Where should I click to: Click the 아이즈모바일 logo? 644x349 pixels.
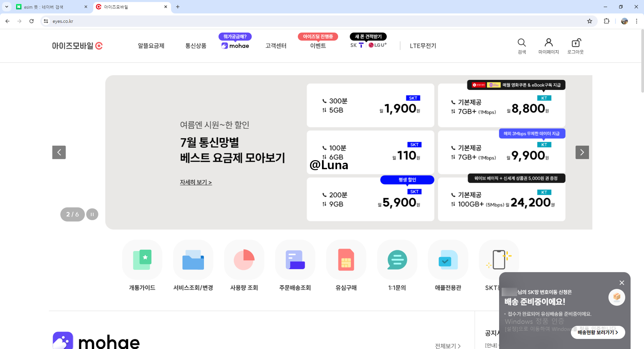pyautogui.click(x=77, y=46)
